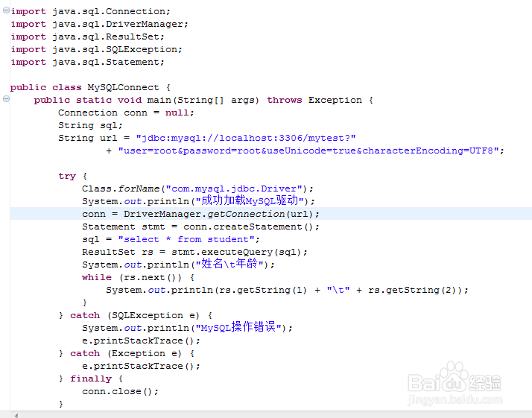Click the 'select * from student' string
532x418 pixels.
tap(186, 239)
